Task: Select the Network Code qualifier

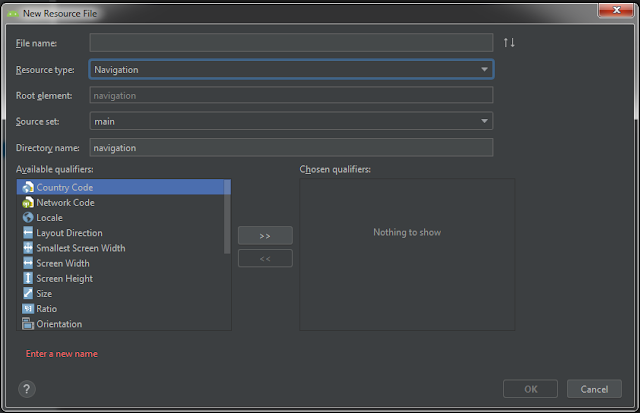Action: point(121,202)
